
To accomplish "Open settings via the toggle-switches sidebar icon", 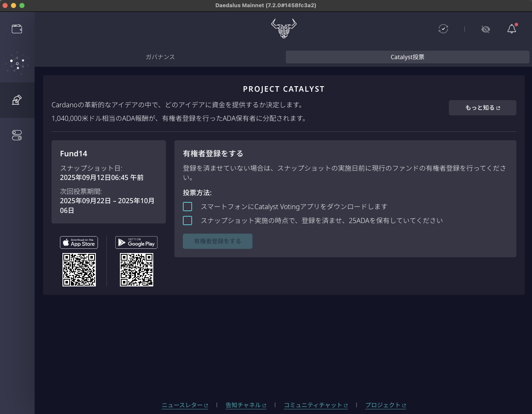I will point(17,135).
